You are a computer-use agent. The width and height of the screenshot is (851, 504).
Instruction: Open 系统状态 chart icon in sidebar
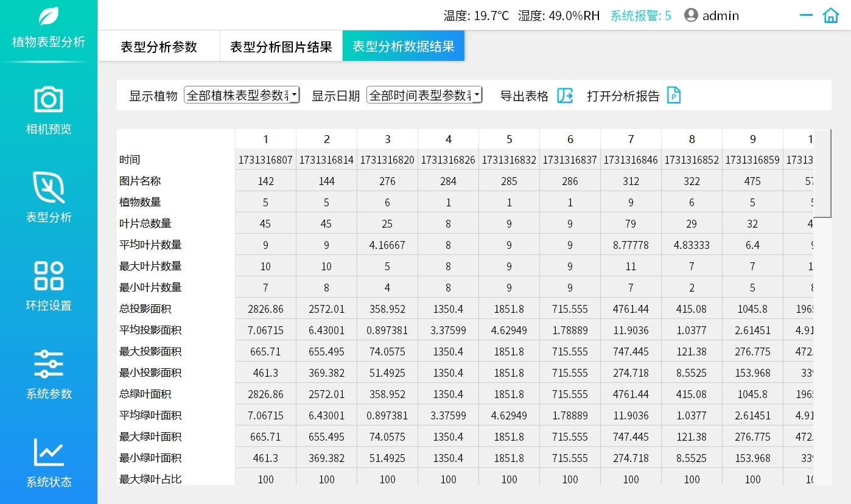49,452
